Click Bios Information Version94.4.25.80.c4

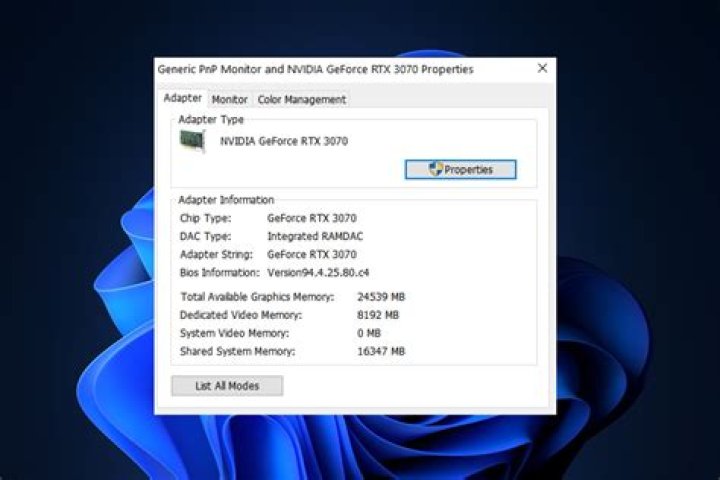pos(318,272)
